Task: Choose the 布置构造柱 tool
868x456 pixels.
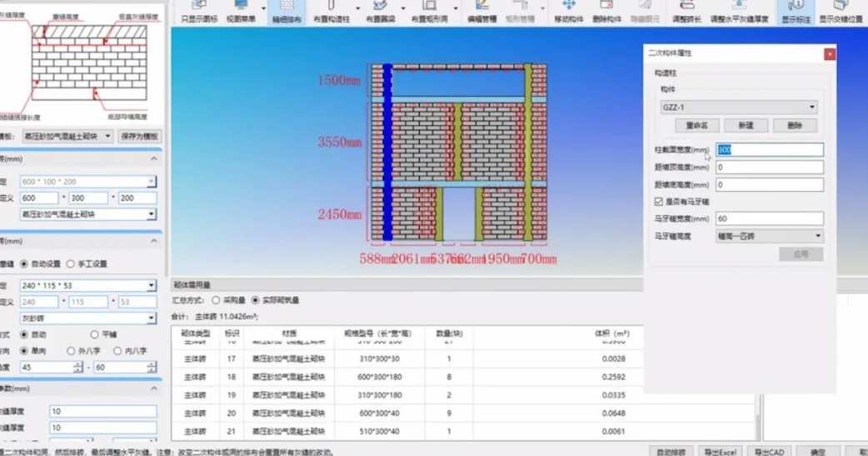Action: point(331,12)
